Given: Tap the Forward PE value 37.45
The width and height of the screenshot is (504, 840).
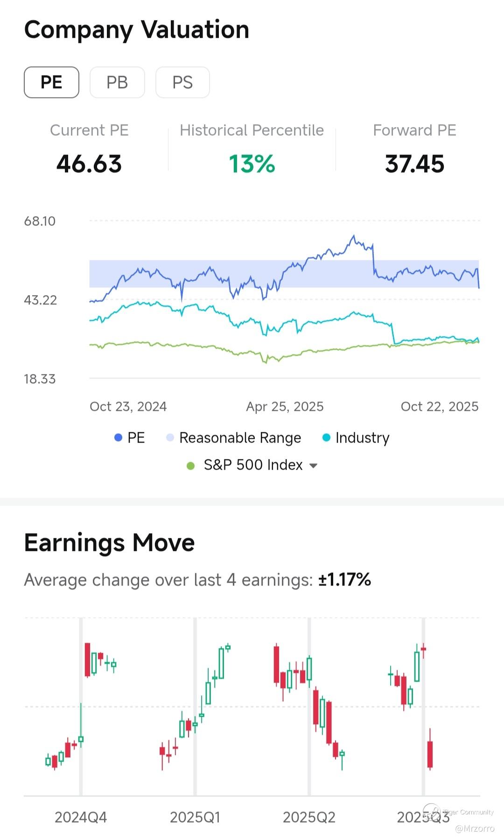Looking at the screenshot, I should tap(414, 164).
